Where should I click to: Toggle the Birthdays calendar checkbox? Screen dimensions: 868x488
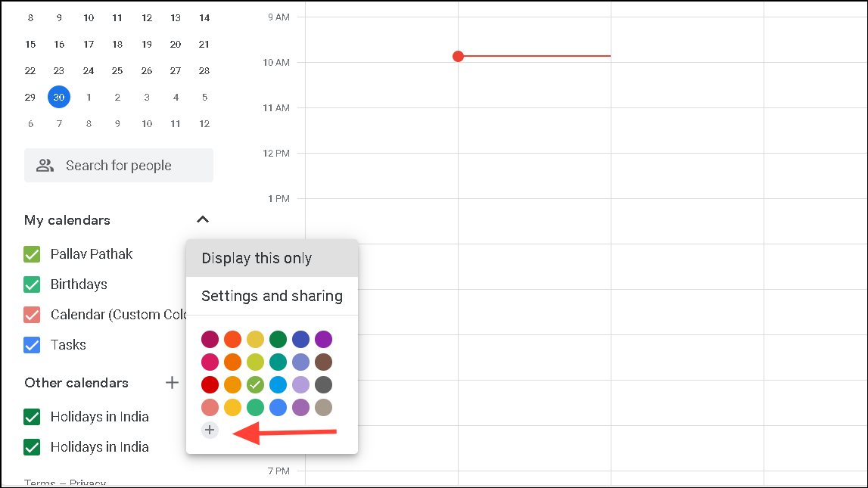pyautogui.click(x=32, y=284)
